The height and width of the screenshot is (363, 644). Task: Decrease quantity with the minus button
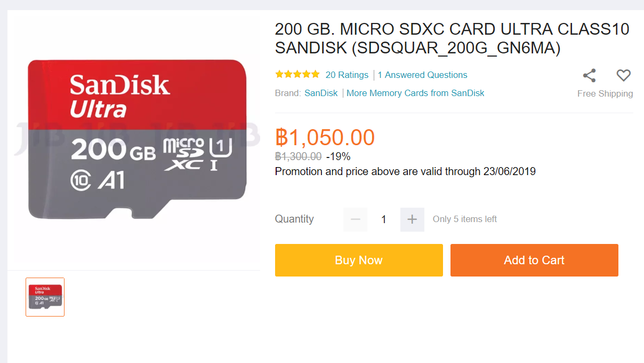[356, 219]
